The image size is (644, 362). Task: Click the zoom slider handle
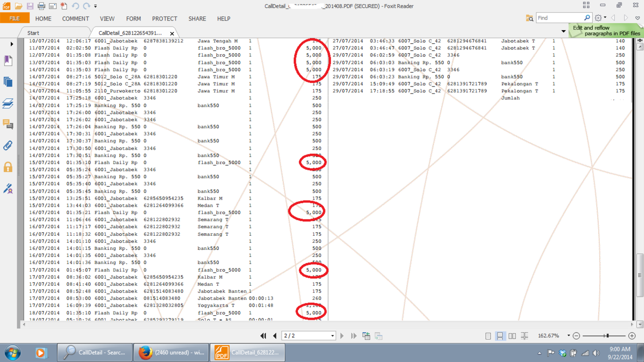click(x=607, y=336)
